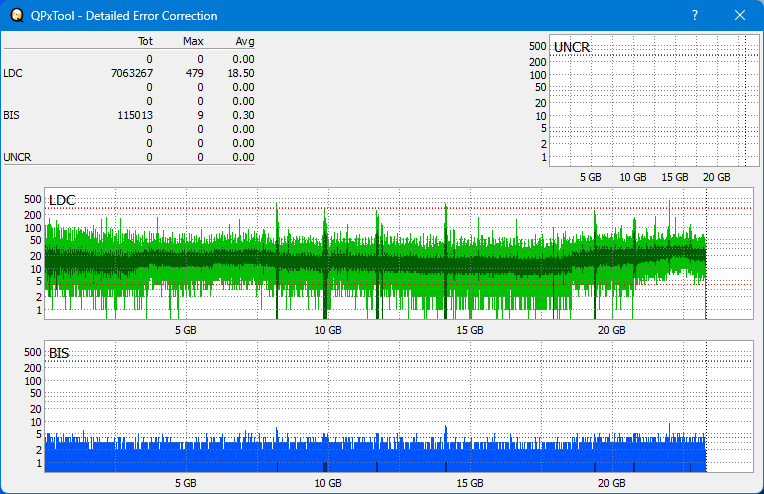This screenshot has width=764, height=494.
Task: Click the LDC average value 18.50
Action: [x=240, y=73]
